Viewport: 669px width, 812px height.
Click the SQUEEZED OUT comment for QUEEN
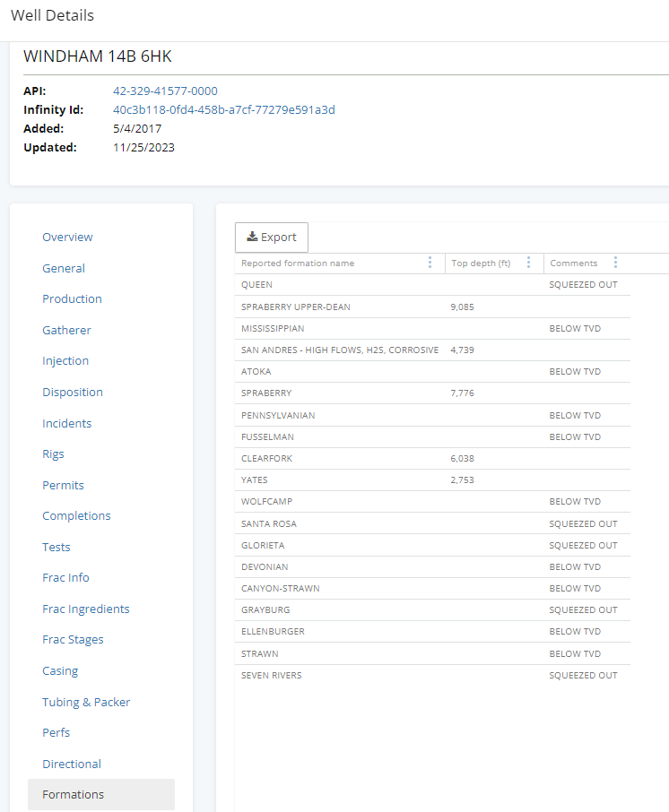pos(584,285)
